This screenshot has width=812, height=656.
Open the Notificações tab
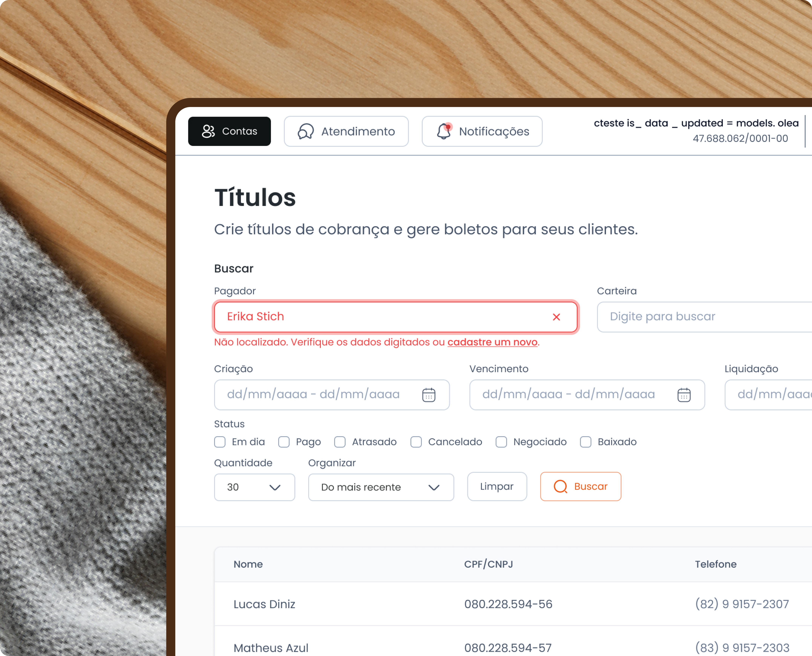click(x=482, y=131)
